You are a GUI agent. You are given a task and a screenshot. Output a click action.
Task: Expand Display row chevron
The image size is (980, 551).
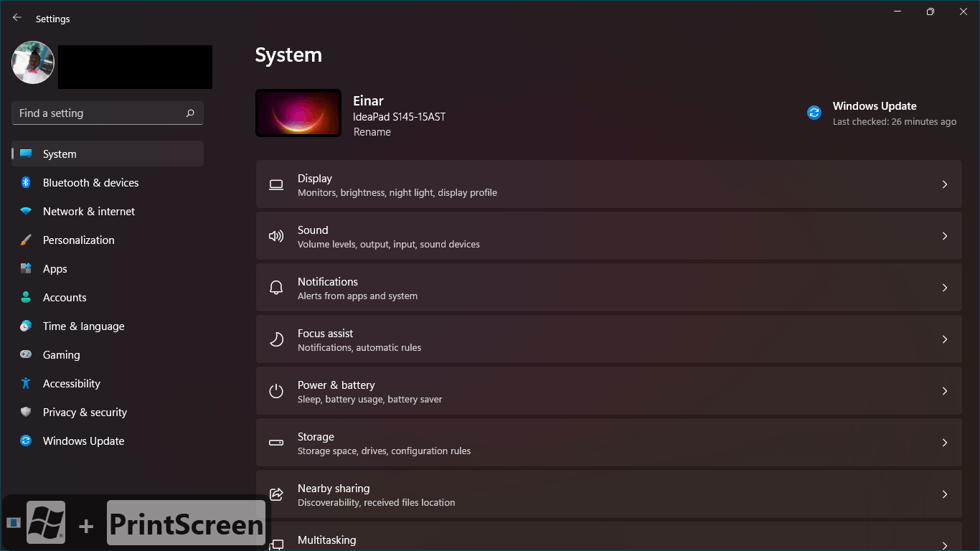945,184
